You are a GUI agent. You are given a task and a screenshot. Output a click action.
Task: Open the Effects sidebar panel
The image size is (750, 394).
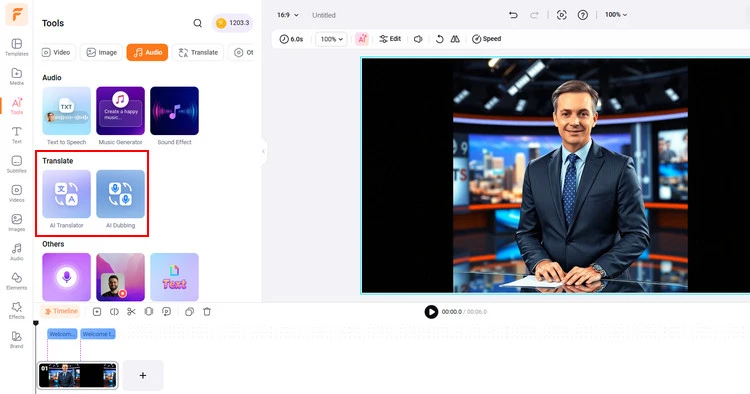[16, 310]
